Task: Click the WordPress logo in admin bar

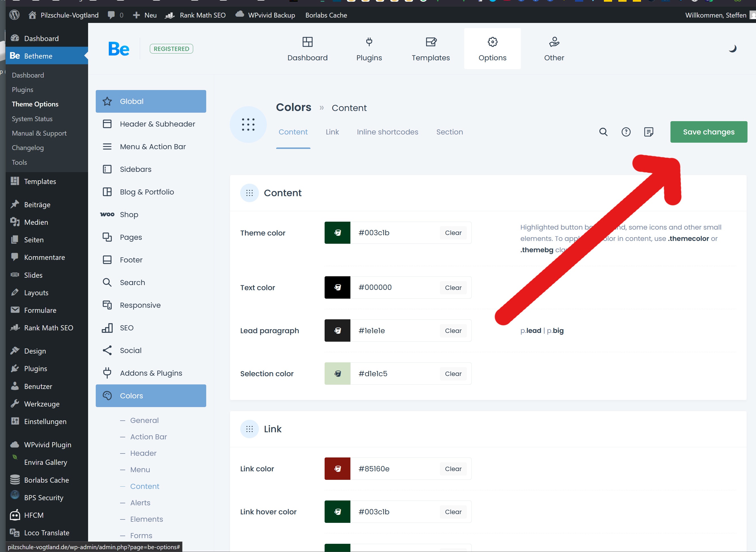Action: click(x=14, y=15)
